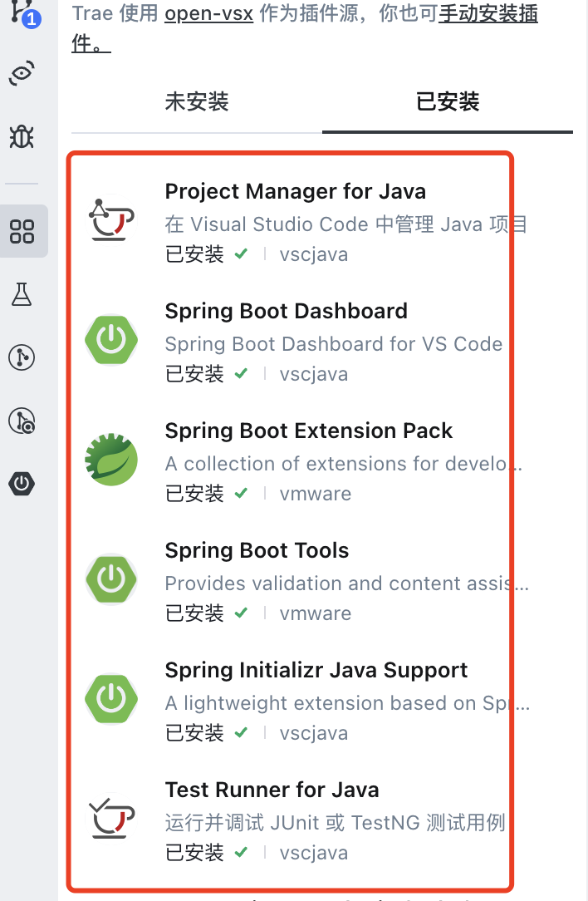Click the branch search sidebar icon

(x=22, y=421)
